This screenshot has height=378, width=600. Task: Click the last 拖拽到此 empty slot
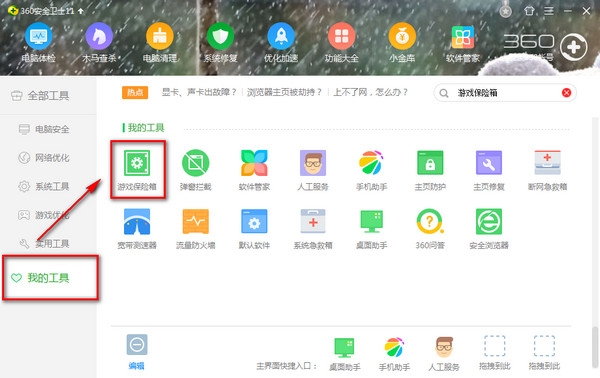click(544, 353)
